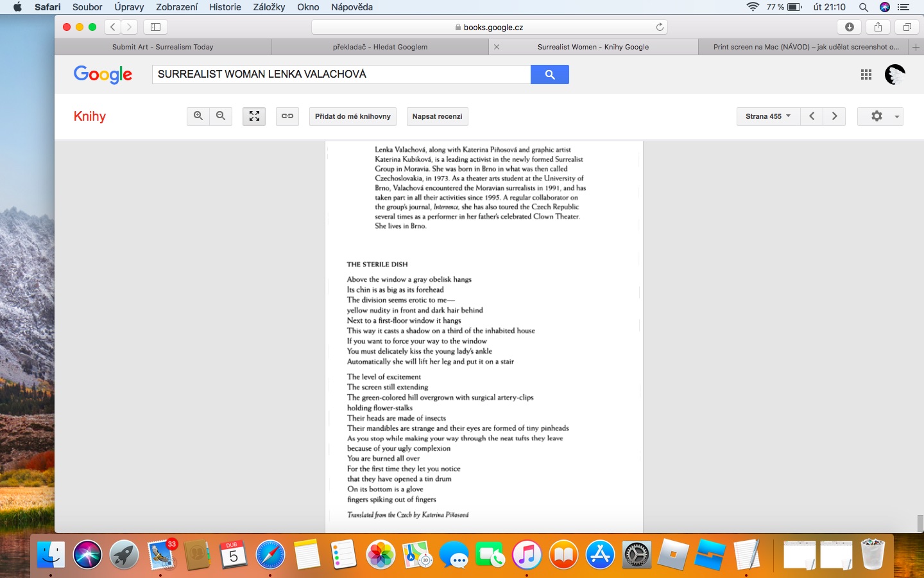Copy link to this book page
Image resolution: width=924 pixels, height=578 pixels.
pos(287,116)
